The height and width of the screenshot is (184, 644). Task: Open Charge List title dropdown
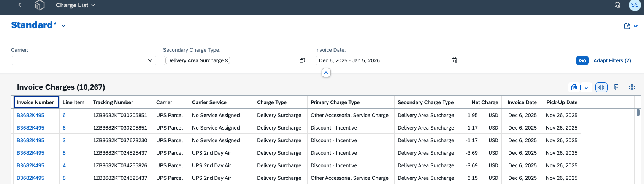75,5
